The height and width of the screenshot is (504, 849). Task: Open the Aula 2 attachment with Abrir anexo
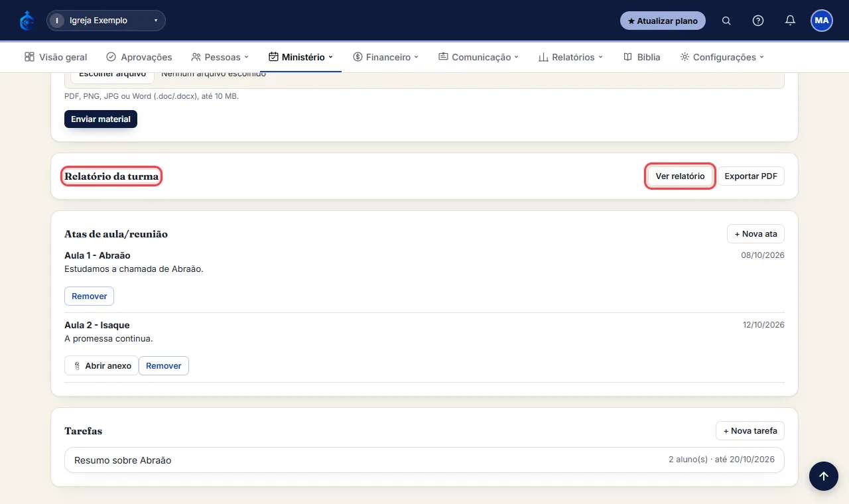(x=101, y=366)
